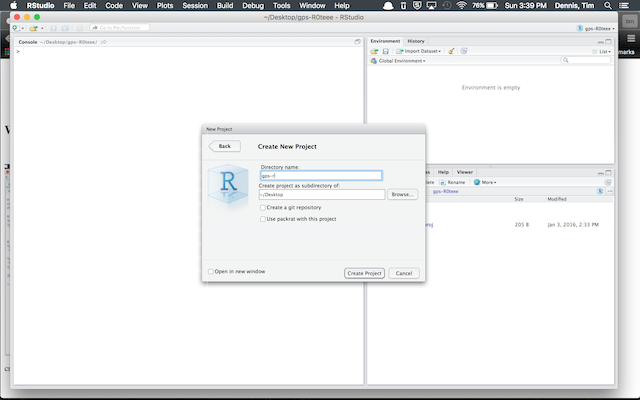Click the Open File folder icon
The image size is (640, 400).
point(33,28)
